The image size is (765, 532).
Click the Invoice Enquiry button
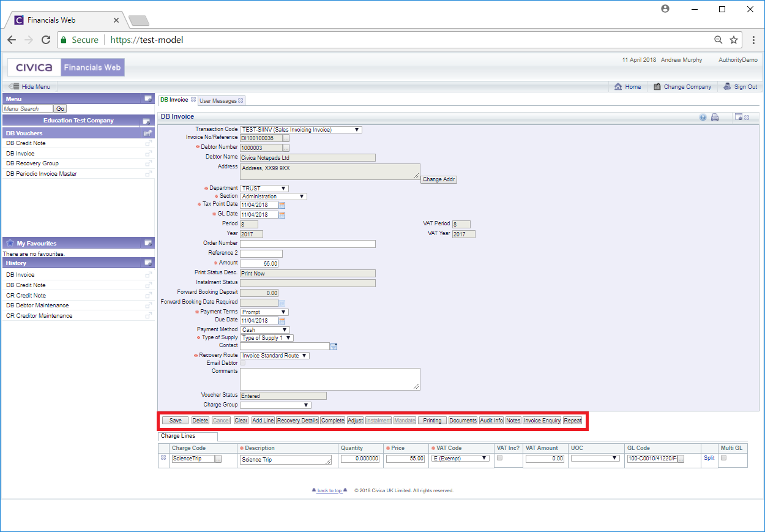pos(542,421)
